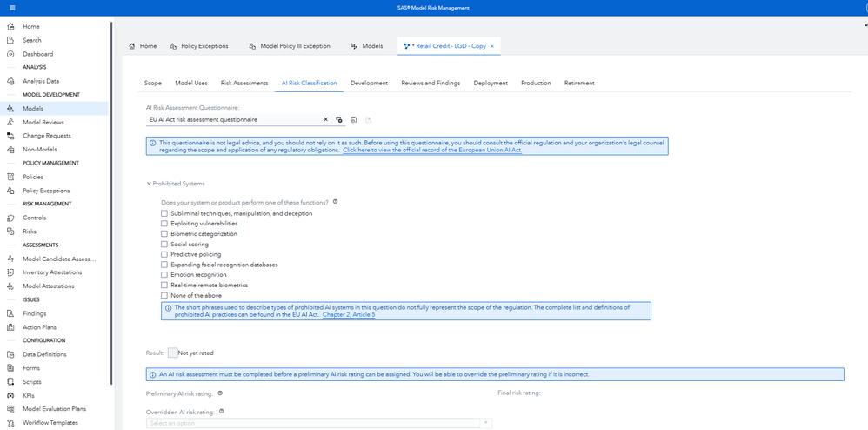The width and height of the screenshot is (868, 430).
Task: Show help for Preliminary AI risk rating
Action: point(220,393)
